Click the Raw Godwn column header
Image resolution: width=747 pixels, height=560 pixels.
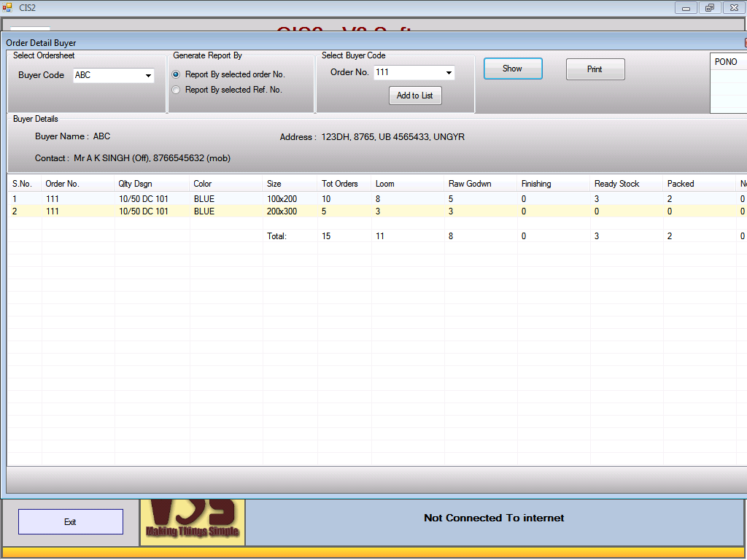tap(470, 184)
